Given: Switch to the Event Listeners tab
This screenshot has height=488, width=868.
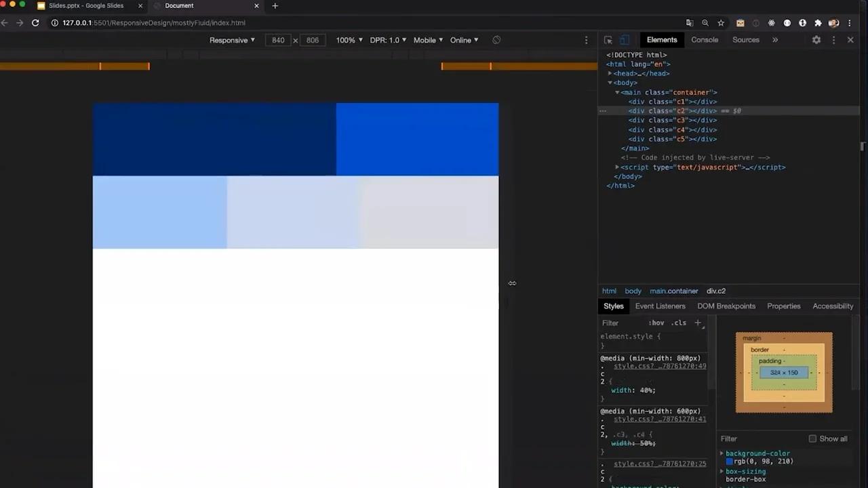Looking at the screenshot, I should click(x=660, y=306).
